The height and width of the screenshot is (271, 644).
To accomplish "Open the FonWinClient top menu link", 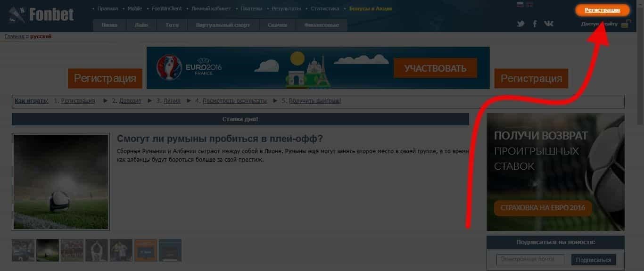I will (x=166, y=8).
